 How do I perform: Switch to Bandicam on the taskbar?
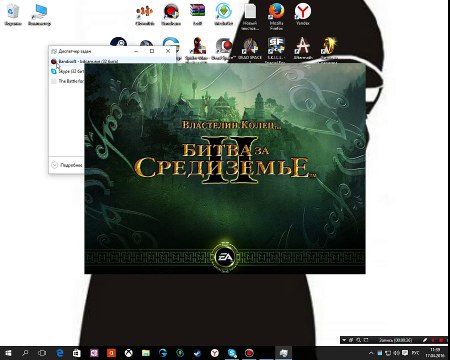tap(249, 353)
